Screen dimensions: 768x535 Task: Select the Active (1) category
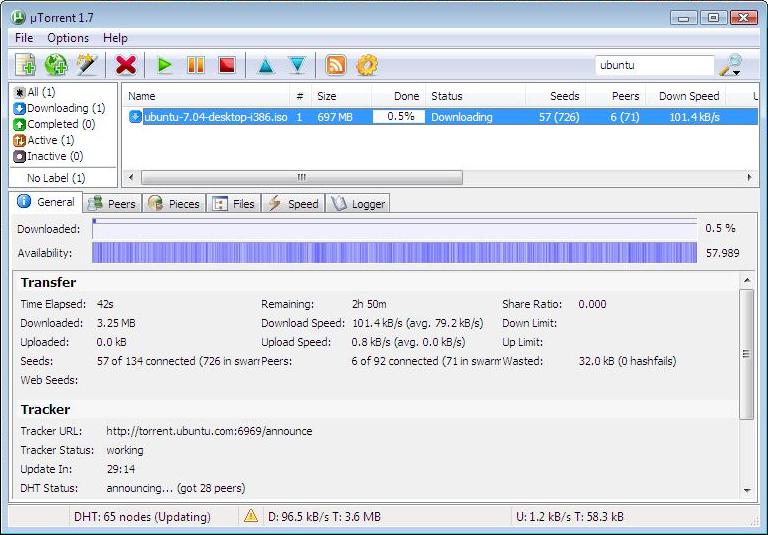(44, 140)
